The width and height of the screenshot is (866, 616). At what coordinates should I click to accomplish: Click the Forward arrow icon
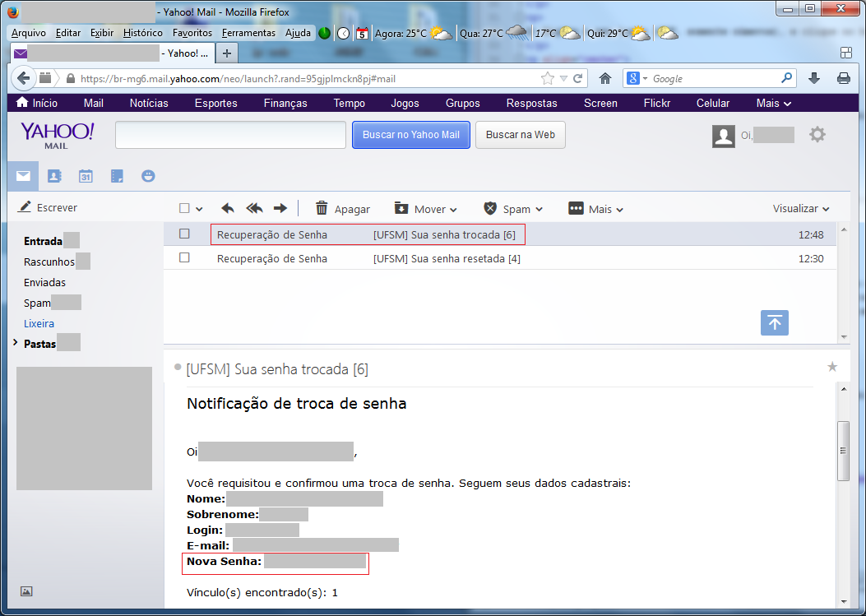[280, 208]
